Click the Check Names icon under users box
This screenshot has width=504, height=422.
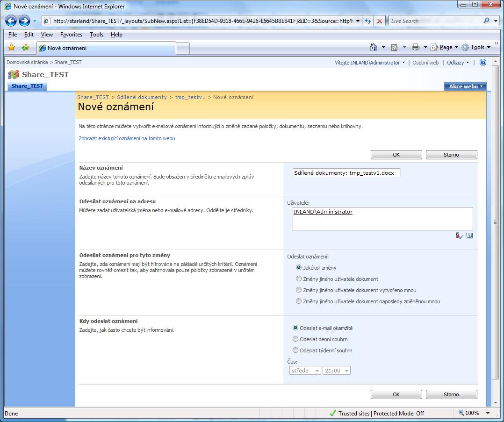point(459,236)
